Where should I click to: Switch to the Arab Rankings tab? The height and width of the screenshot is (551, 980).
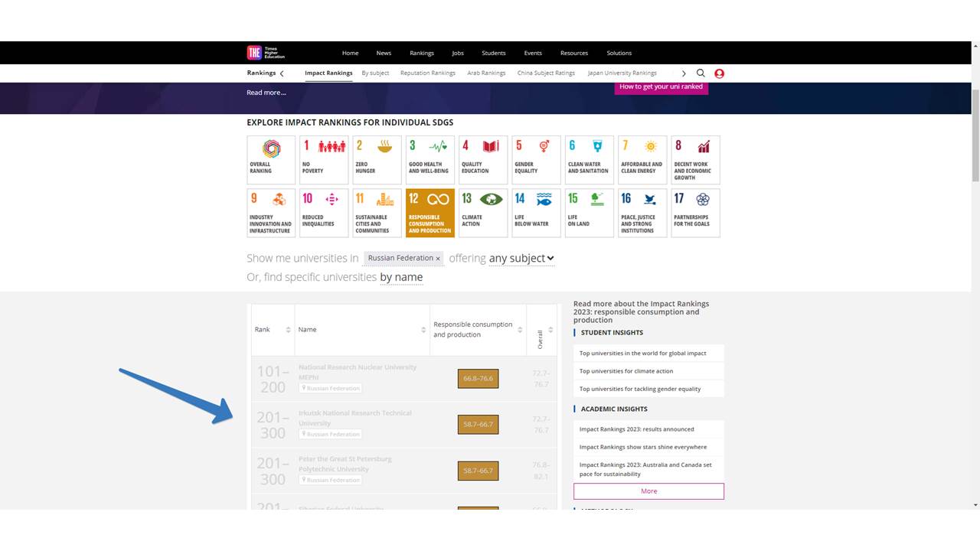point(486,73)
